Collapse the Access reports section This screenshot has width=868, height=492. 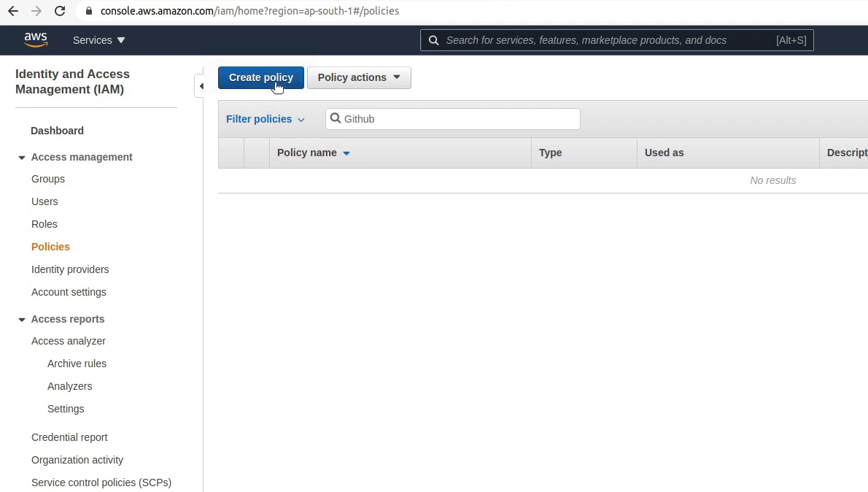(22, 320)
